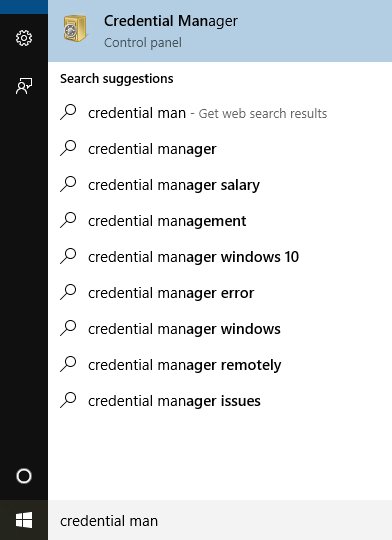Pick 'credential manager remotely' suggestion

220,365
